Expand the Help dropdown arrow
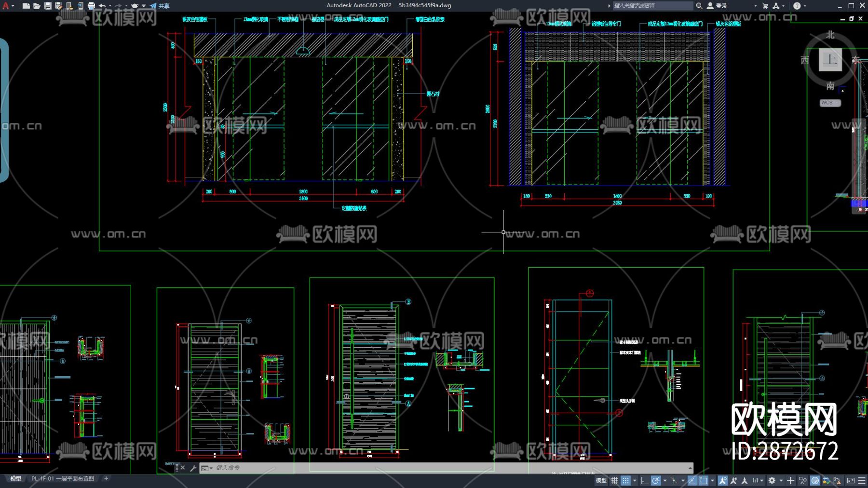868x488 pixels. [805, 6]
